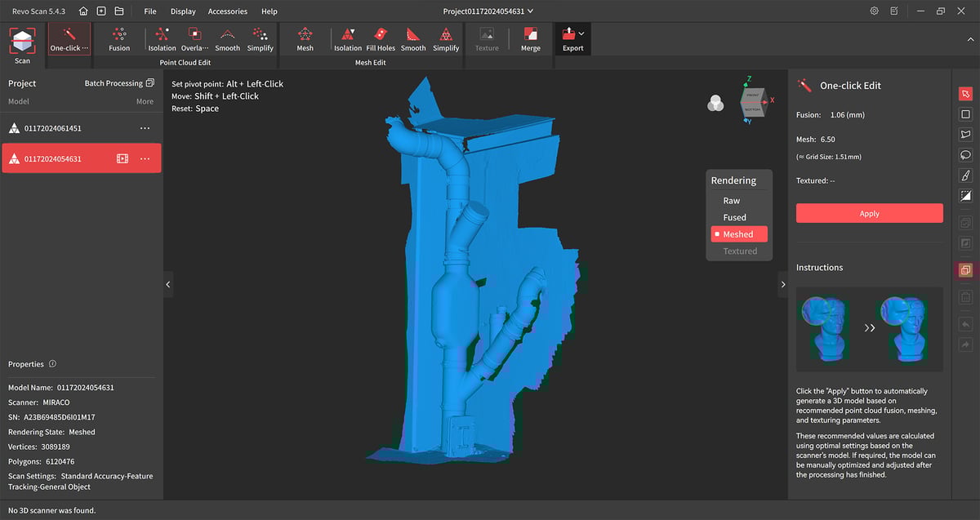Choose the arrow selection tool in the right sidebar
This screenshot has height=520, width=980.
(x=965, y=94)
